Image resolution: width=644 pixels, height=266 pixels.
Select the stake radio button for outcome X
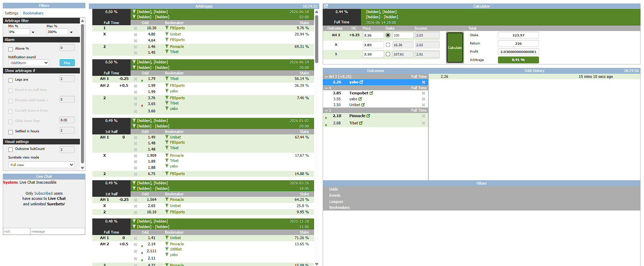(388, 45)
